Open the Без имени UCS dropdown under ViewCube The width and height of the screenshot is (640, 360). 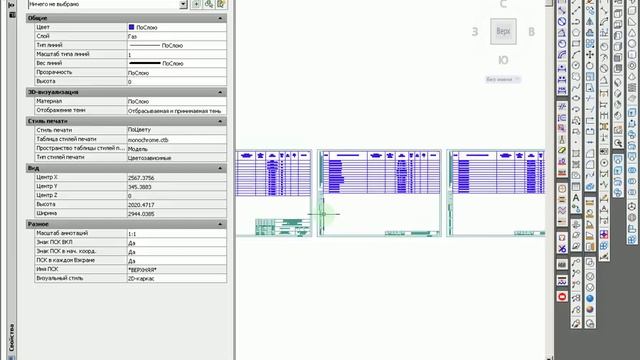tap(503, 79)
